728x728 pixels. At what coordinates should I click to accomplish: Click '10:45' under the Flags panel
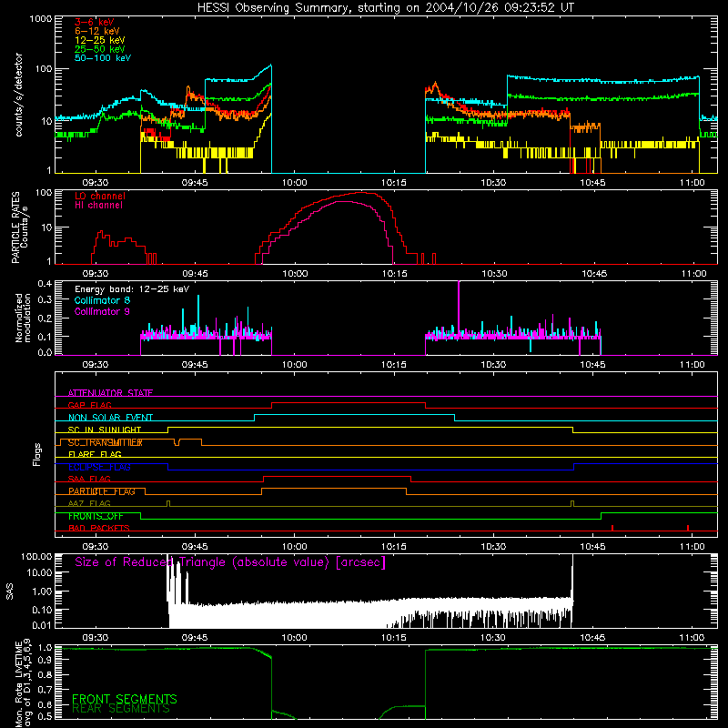pyautogui.click(x=593, y=547)
